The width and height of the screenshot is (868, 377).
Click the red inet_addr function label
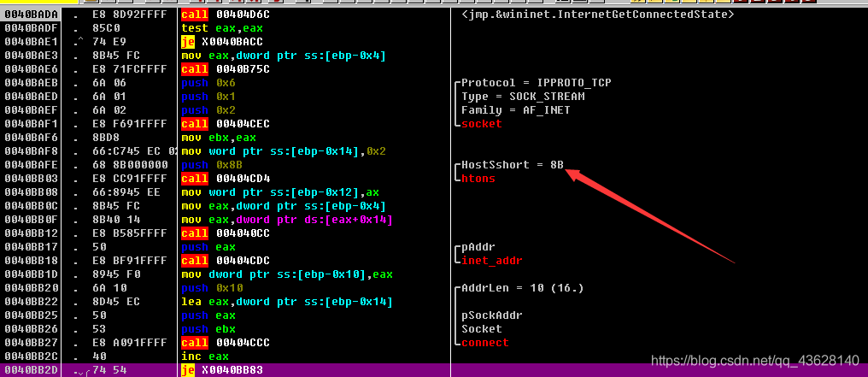point(491,260)
